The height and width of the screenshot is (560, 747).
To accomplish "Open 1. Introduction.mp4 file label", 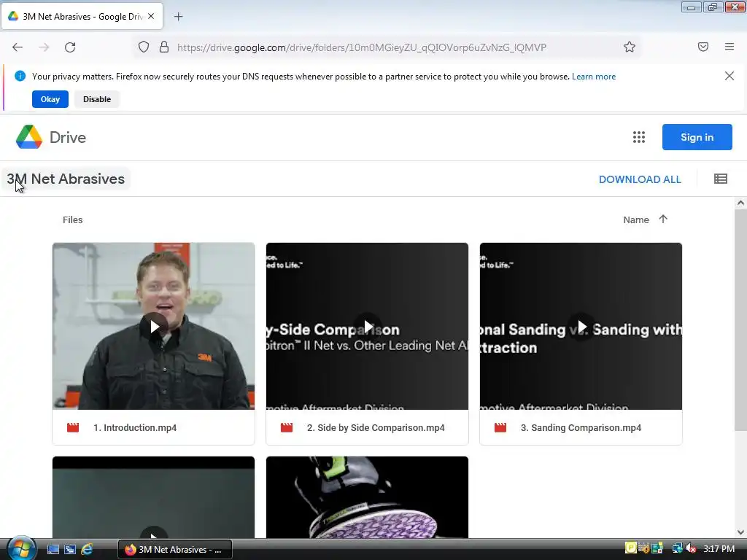I will pos(135,427).
